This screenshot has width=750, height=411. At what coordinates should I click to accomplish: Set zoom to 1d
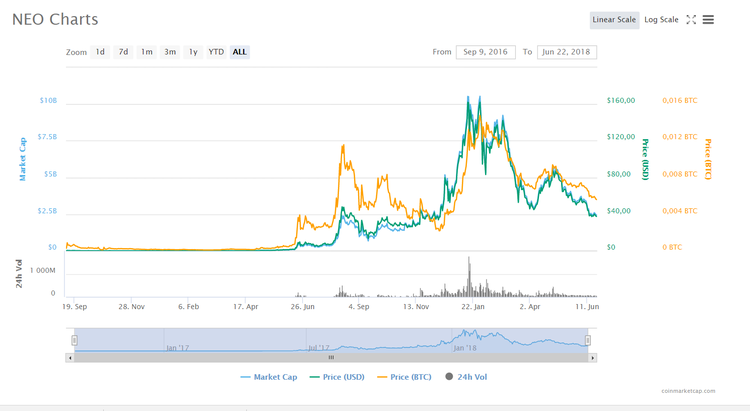pyautogui.click(x=100, y=52)
